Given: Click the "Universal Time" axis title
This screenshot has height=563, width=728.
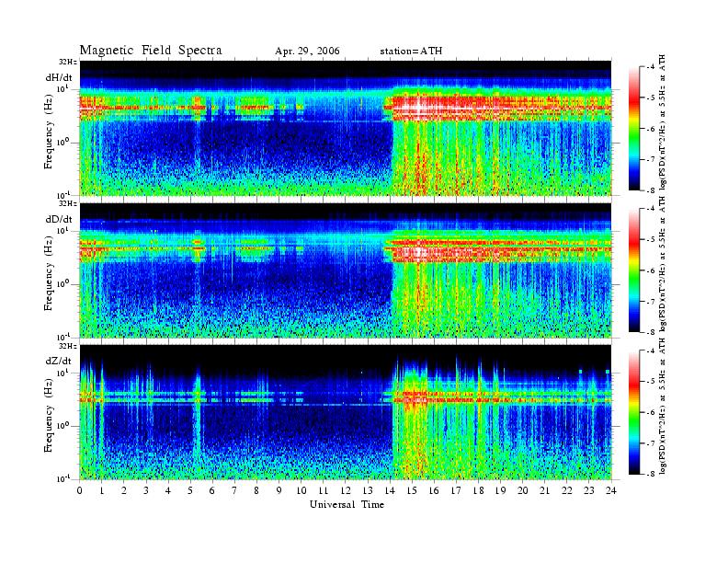Looking at the screenshot, I should [x=347, y=504].
